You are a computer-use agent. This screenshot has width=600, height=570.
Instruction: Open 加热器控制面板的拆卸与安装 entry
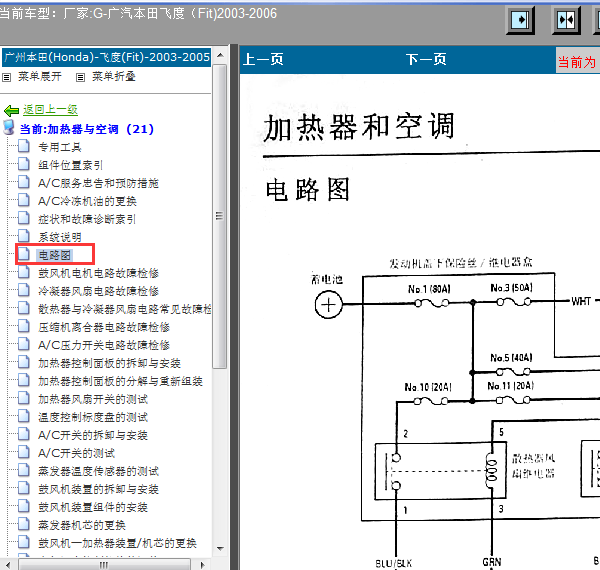109,363
